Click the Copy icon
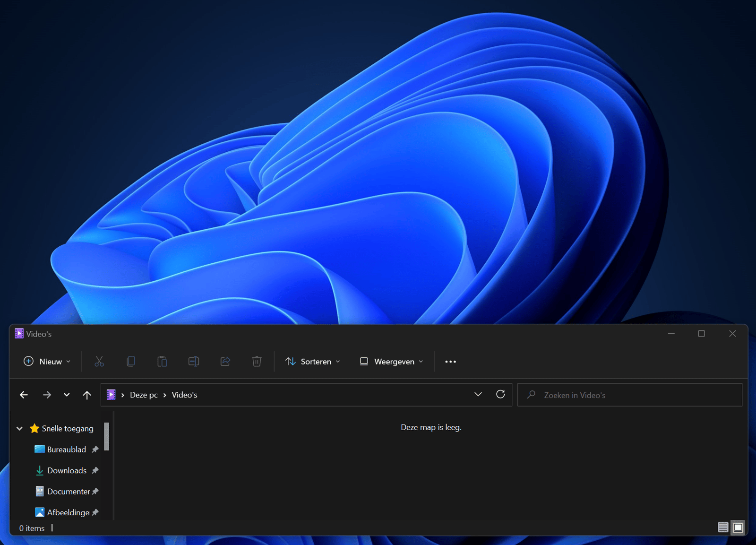Viewport: 756px width, 545px height. tap(130, 361)
